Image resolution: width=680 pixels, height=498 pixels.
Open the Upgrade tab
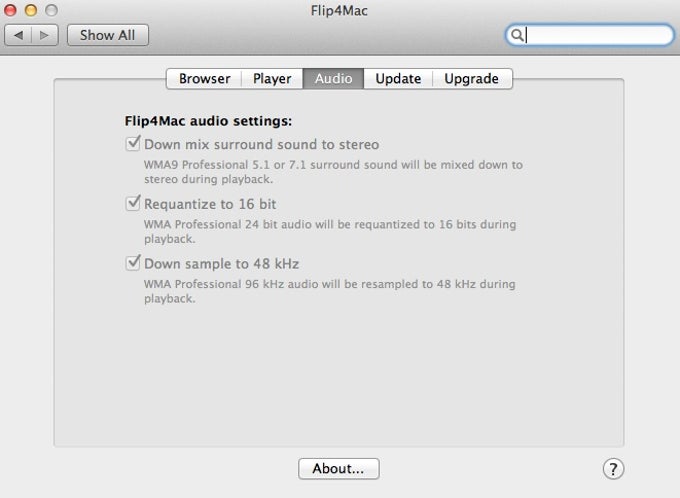pyautogui.click(x=472, y=79)
